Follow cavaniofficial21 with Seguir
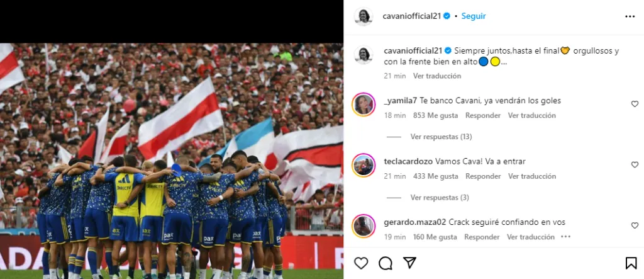The image size is (644, 279). [474, 16]
